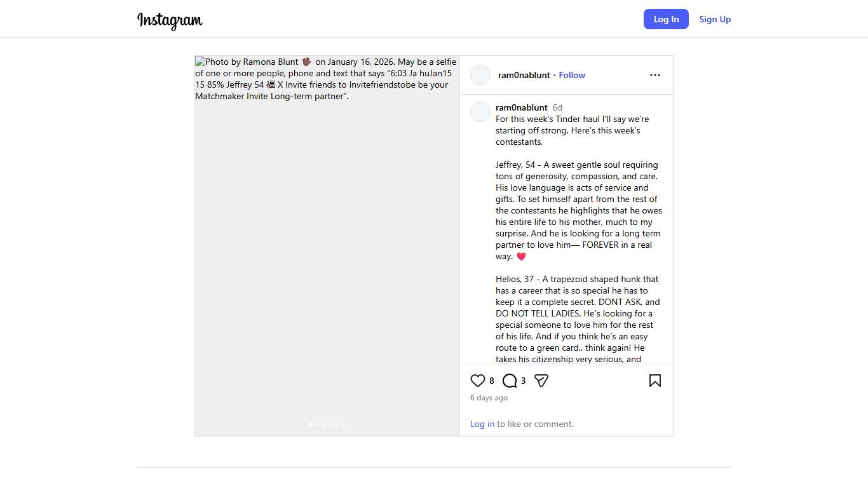Click the avatar beside the caption

click(x=480, y=112)
